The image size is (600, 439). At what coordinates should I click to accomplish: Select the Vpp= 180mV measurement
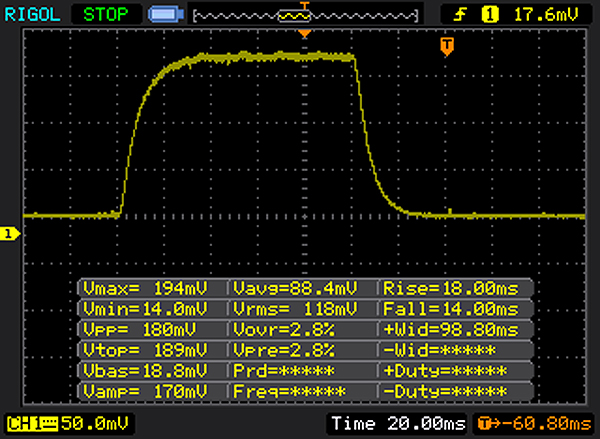(152, 330)
